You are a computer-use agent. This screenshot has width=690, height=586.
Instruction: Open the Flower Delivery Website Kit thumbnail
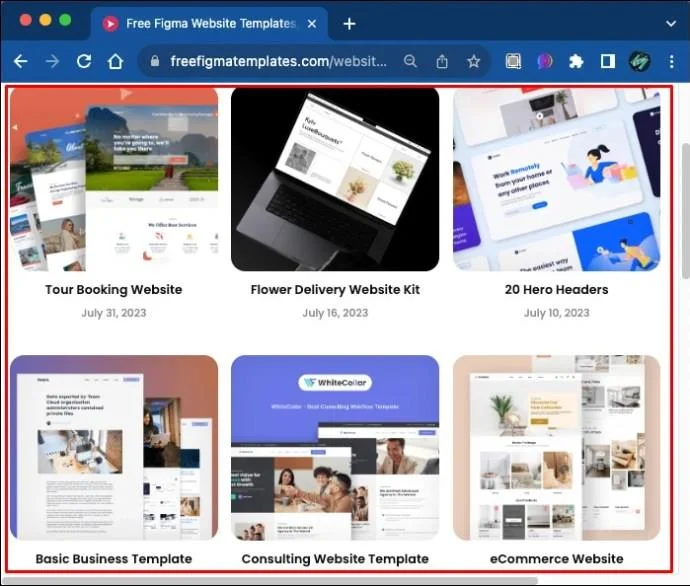point(335,179)
